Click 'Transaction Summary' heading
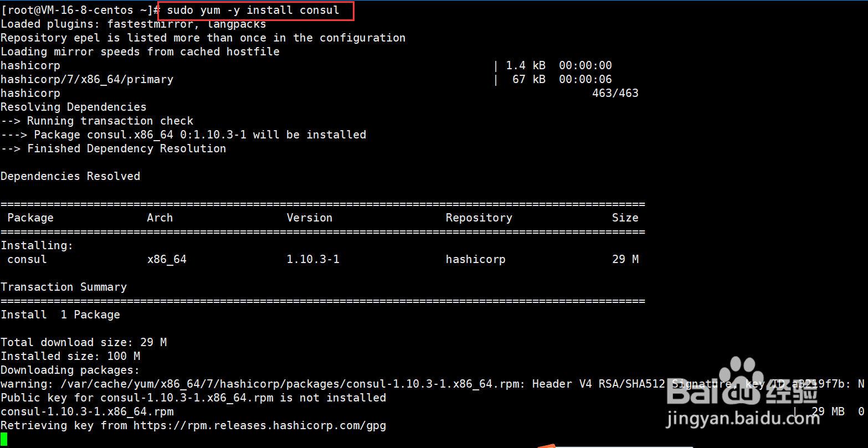 click(x=64, y=287)
